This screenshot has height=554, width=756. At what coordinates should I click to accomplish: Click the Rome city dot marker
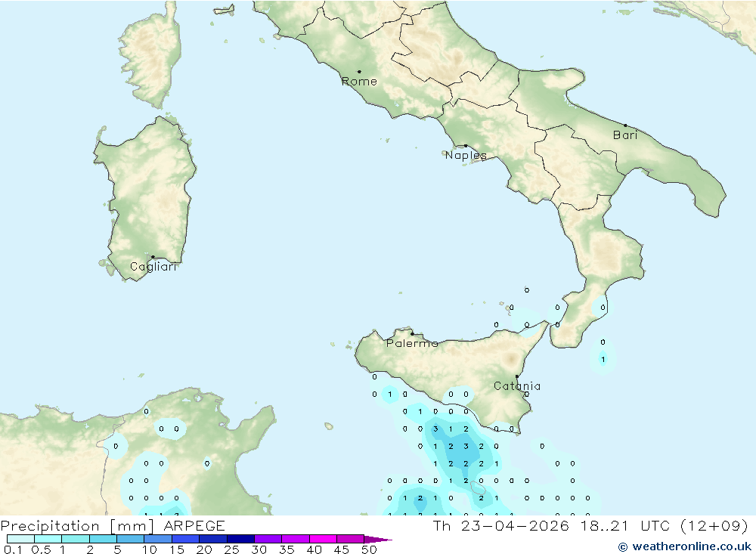pyautogui.click(x=359, y=72)
